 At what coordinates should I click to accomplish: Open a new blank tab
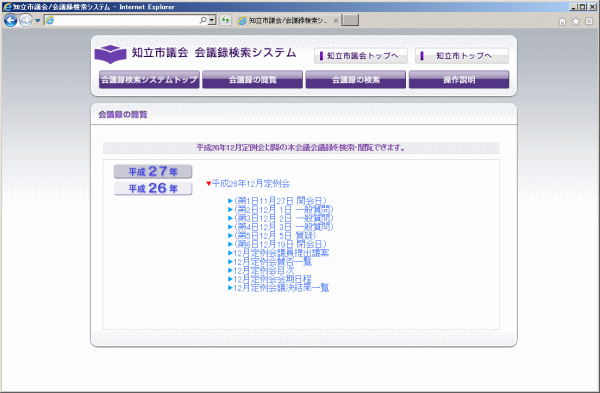point(350,20)
